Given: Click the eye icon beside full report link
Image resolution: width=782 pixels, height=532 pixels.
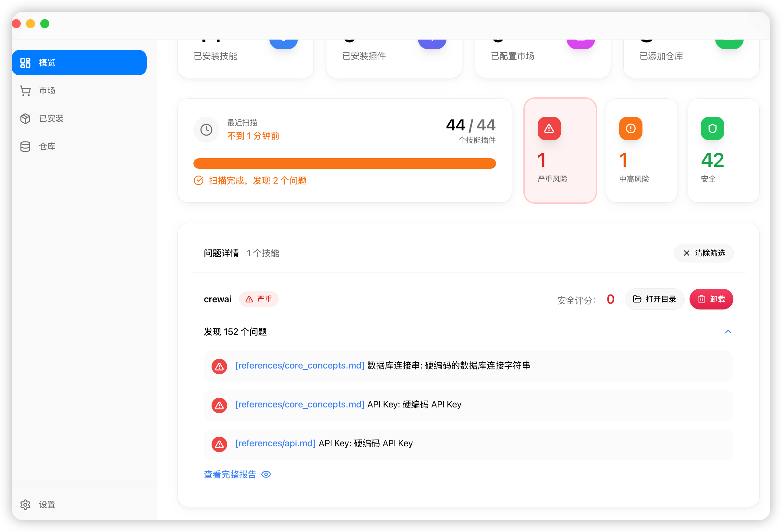Looking at the screenshot, I should coord(266,475).
